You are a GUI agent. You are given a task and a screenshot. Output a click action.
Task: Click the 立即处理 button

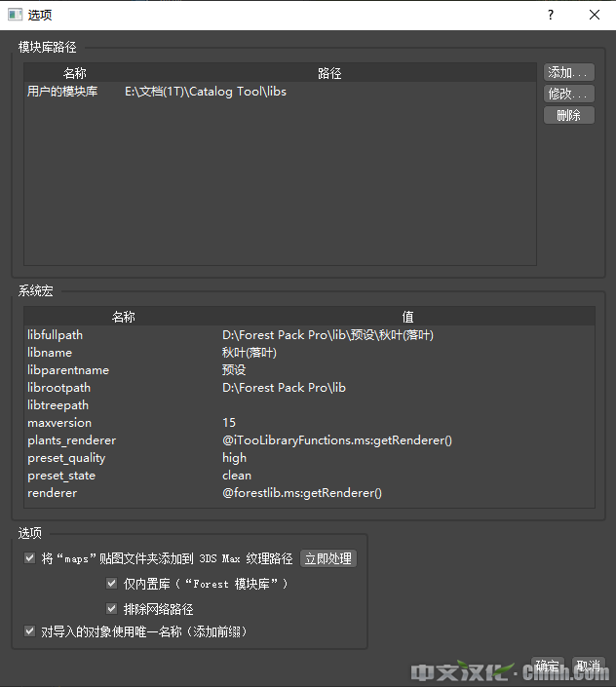tap(327, 559)
